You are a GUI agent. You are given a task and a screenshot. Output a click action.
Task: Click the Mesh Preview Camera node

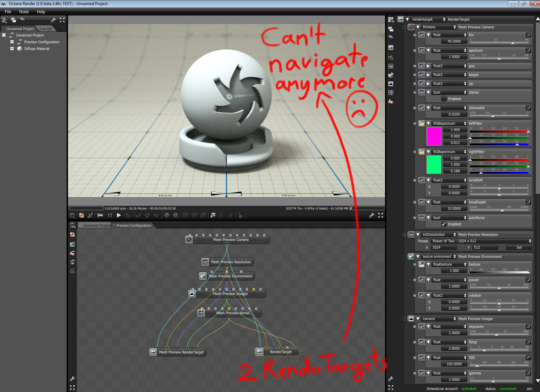(x=227, y=240)
